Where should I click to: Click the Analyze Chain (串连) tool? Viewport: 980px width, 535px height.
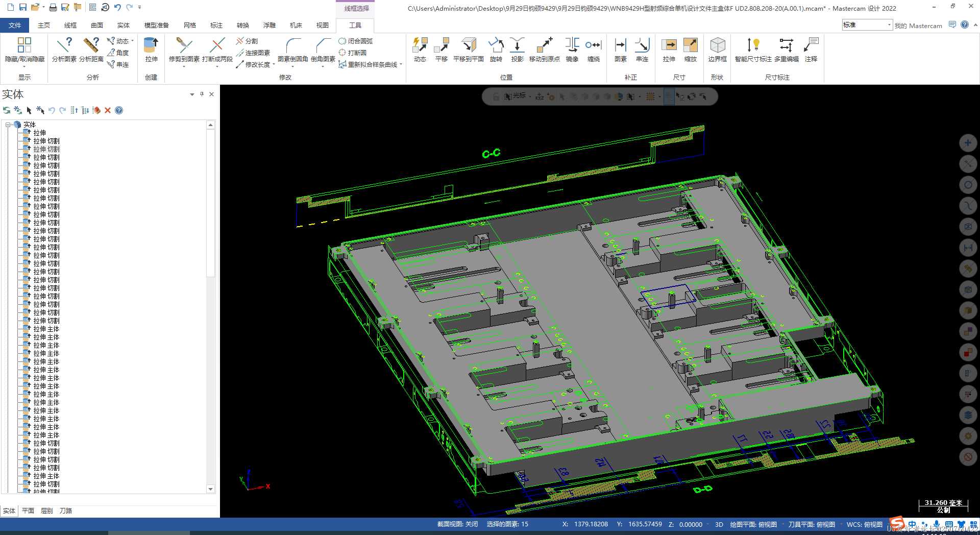tap(118, 64)
